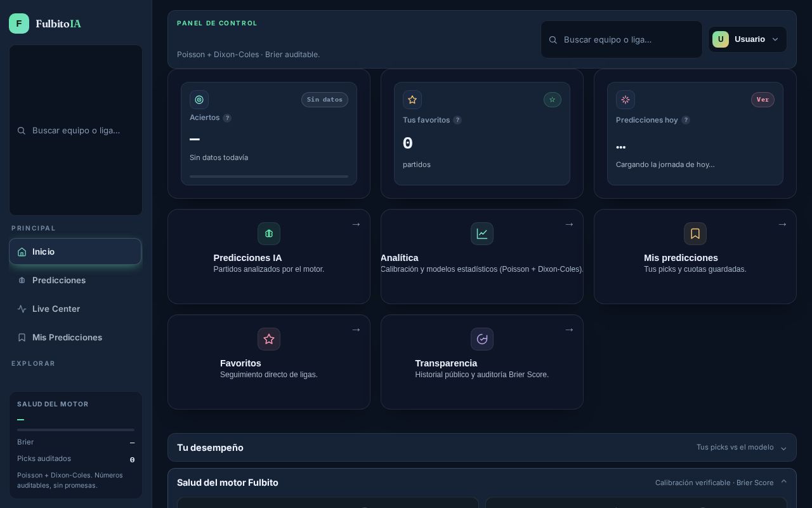Screen dimensions: 812x508
Task: Click the text "Sin datos todavía"
Action: (219, 157)
